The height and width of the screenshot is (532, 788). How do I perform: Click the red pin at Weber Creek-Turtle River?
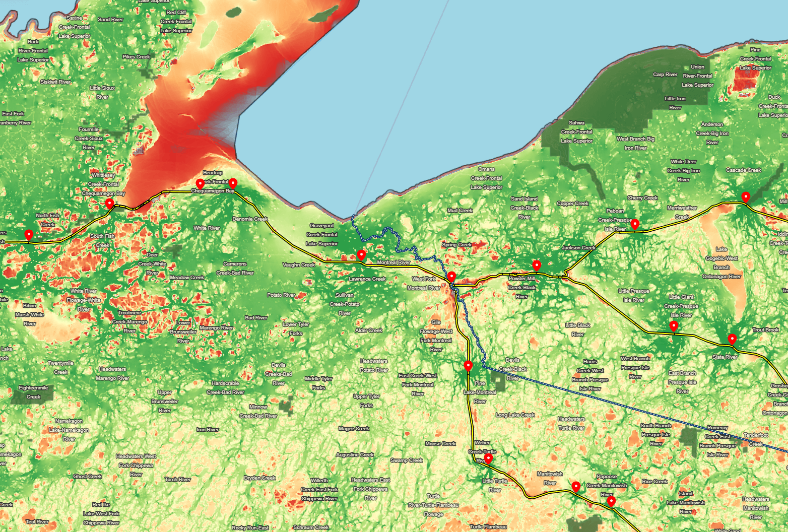click(488, 458)
